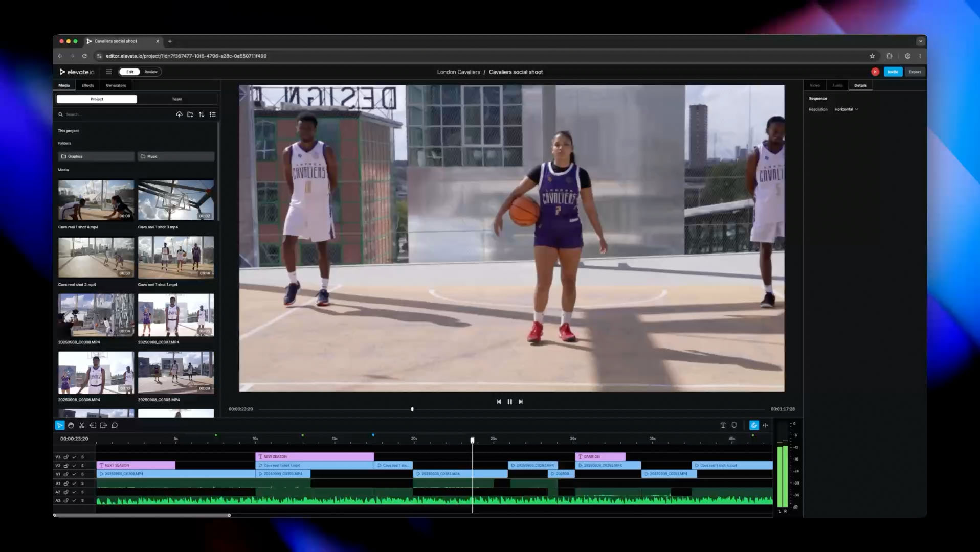Toggle the checkmark on track V1
This screenshot has height=552, width=980.
(x=74, y=474)
